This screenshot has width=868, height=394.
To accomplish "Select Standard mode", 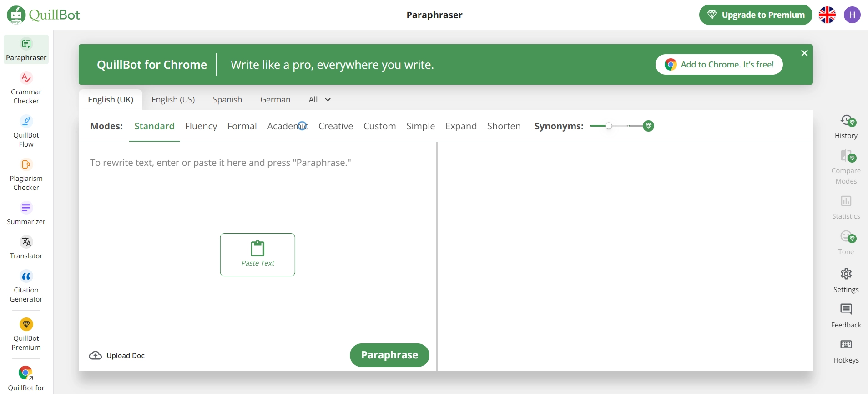I will pyautogui.click(x=154, y=126).
